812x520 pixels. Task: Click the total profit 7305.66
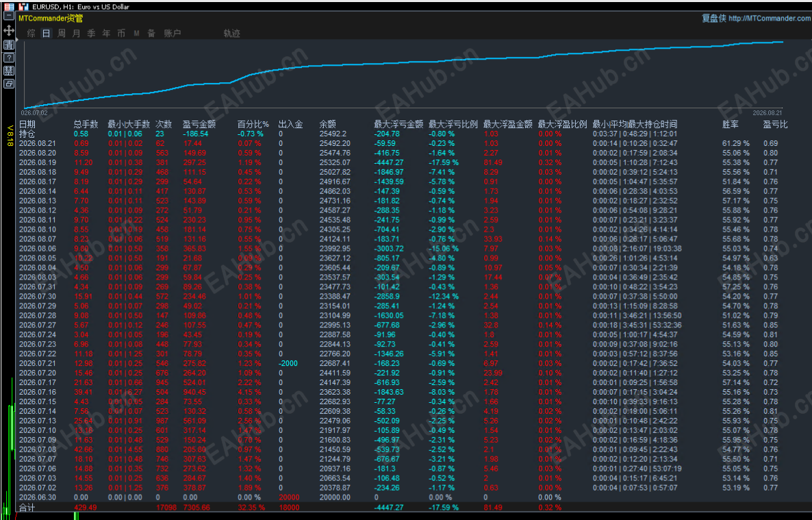196,508
